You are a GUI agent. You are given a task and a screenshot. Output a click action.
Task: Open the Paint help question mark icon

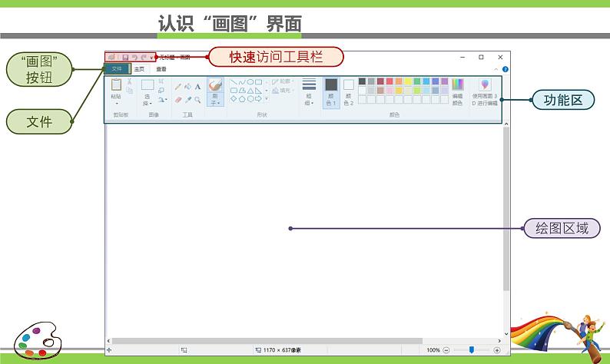point(505,69)
